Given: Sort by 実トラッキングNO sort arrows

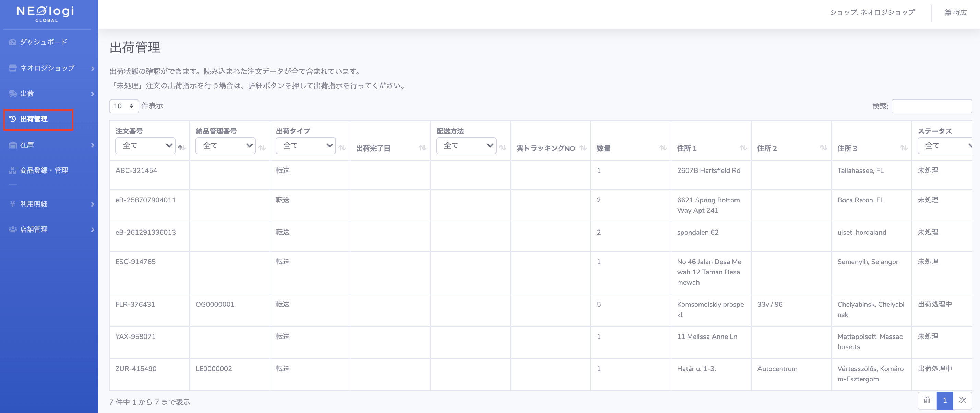Looking at the screenshot, I should [x=583, y=148].
